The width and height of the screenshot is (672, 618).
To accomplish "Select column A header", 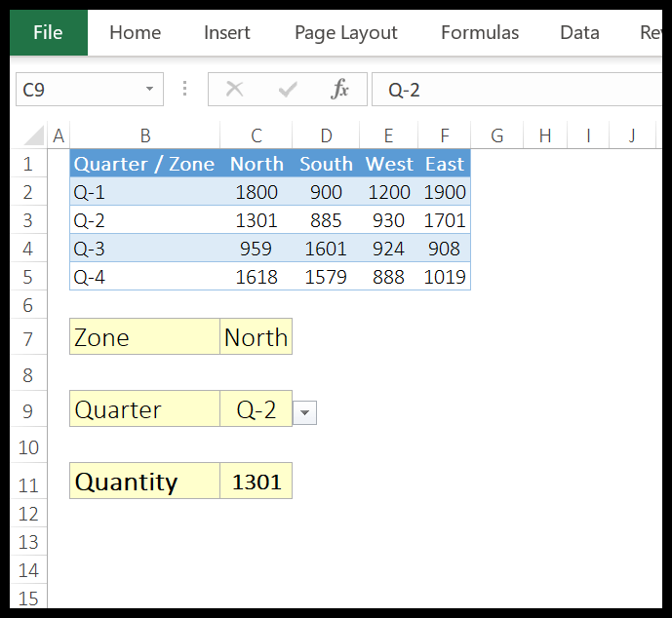I will 59,135.
